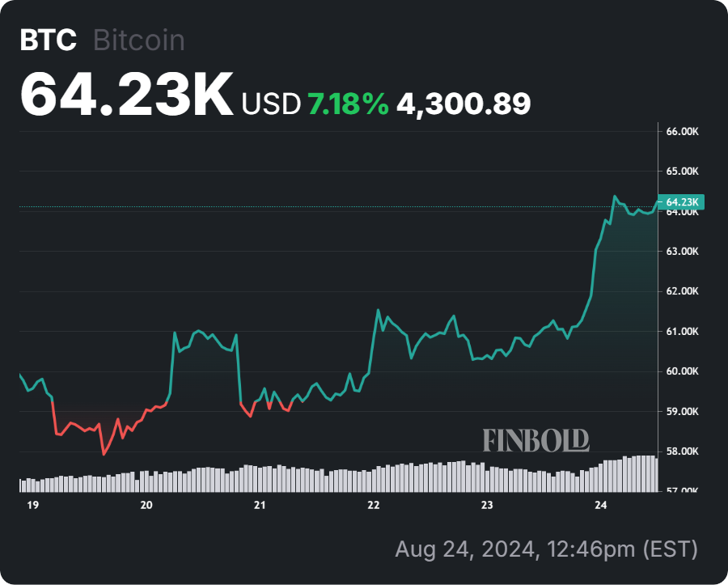The height and width of the screenshot is (585, 728).
Task: Select date 22 on the time axis
Action: [x=373, y=505]
